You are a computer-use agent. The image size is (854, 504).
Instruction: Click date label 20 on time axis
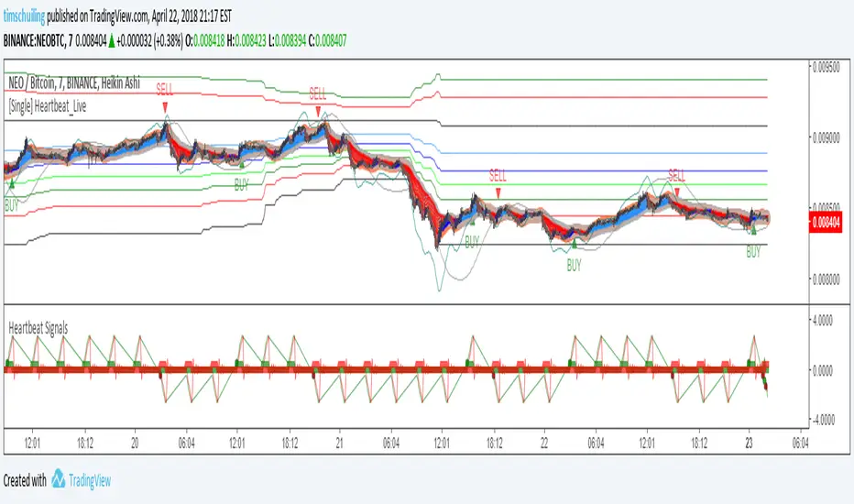[x=135, y=444]
